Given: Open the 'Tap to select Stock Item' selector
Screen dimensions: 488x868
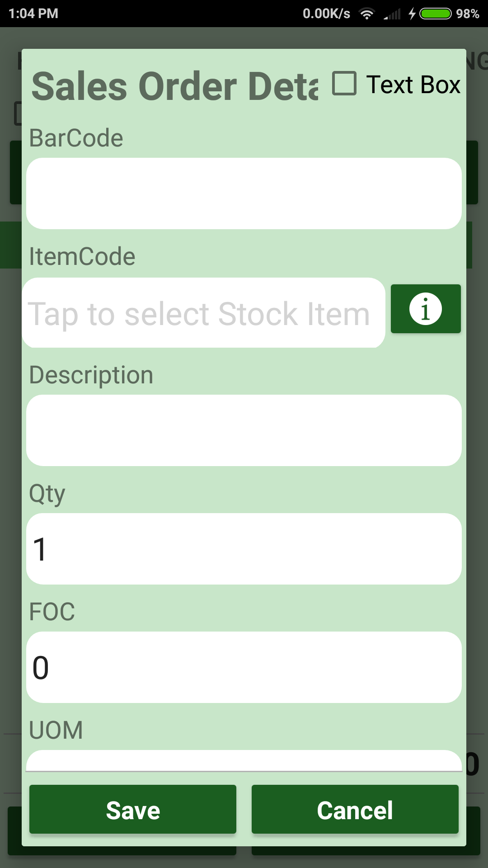Looking at the screenshot, I should coord(203,313).
